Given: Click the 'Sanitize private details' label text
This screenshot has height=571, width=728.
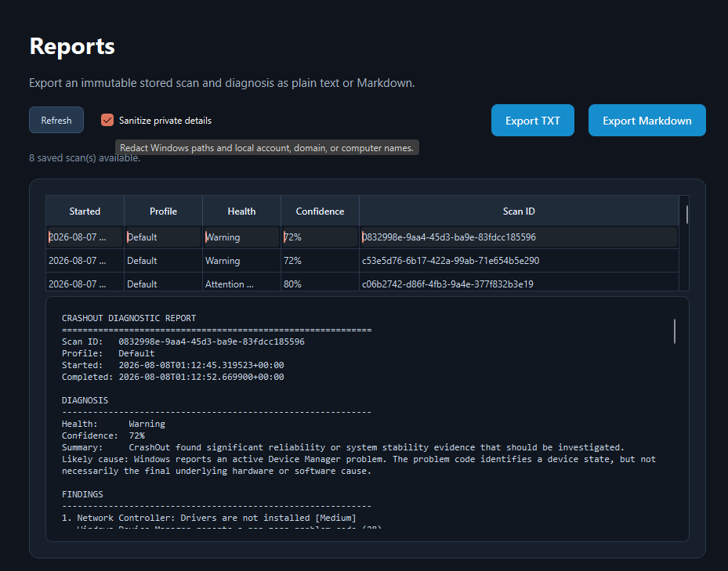Looking at the screenshot, I should [x=165, y=121].
